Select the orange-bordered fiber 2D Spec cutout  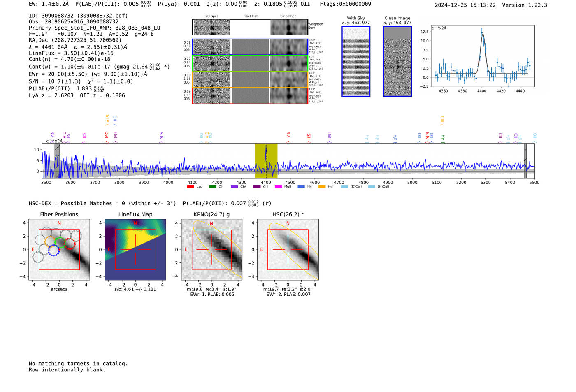click(212, 79)
